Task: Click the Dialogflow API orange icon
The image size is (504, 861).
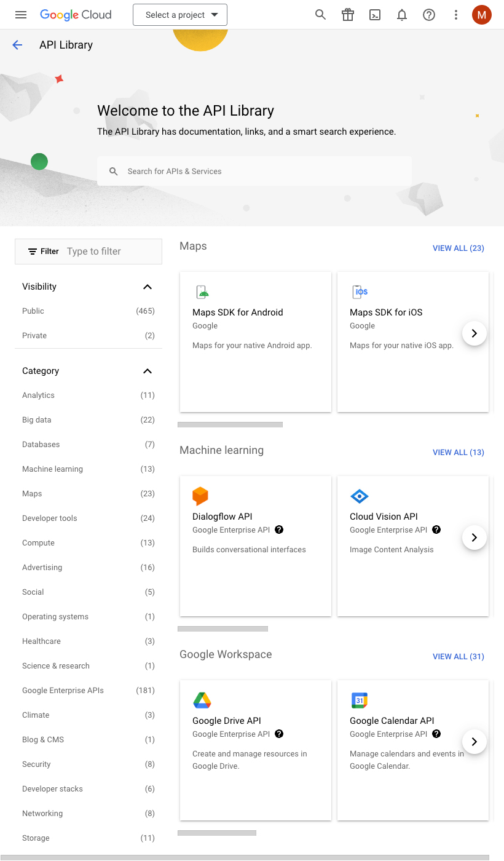Action: [x=200, y=496]
